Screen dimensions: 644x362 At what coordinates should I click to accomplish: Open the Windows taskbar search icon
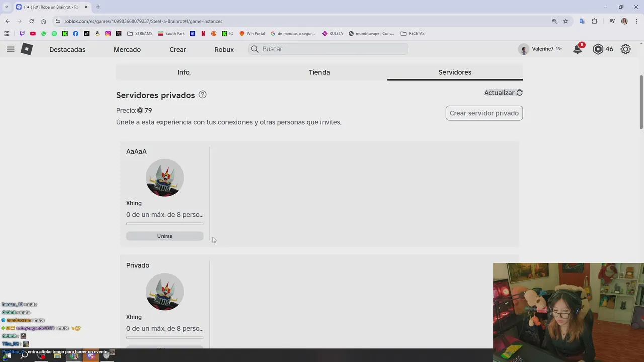24,355
